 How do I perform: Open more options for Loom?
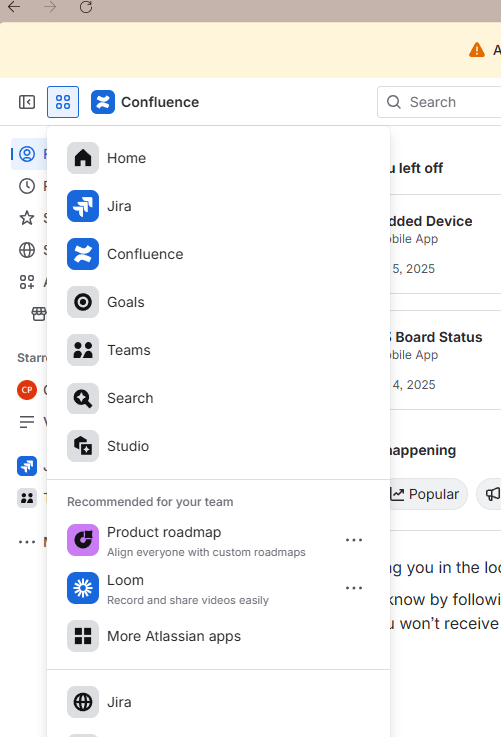[354, 588]
